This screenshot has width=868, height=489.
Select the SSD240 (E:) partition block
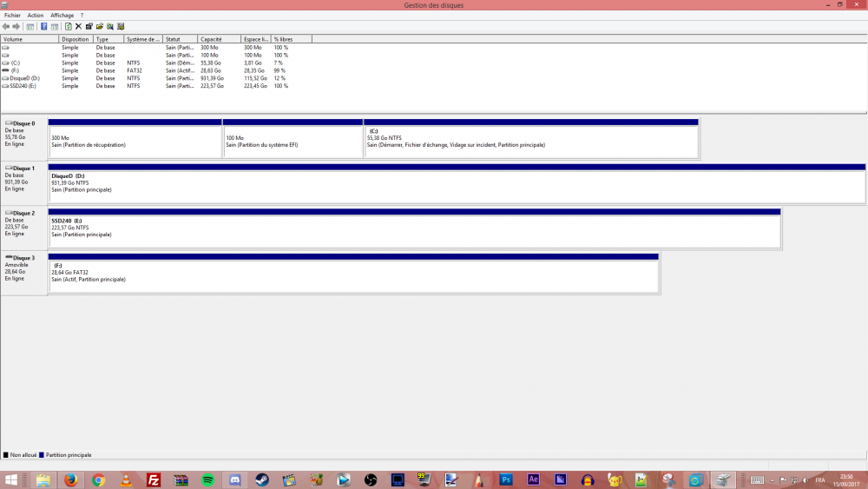pos(415,228)
